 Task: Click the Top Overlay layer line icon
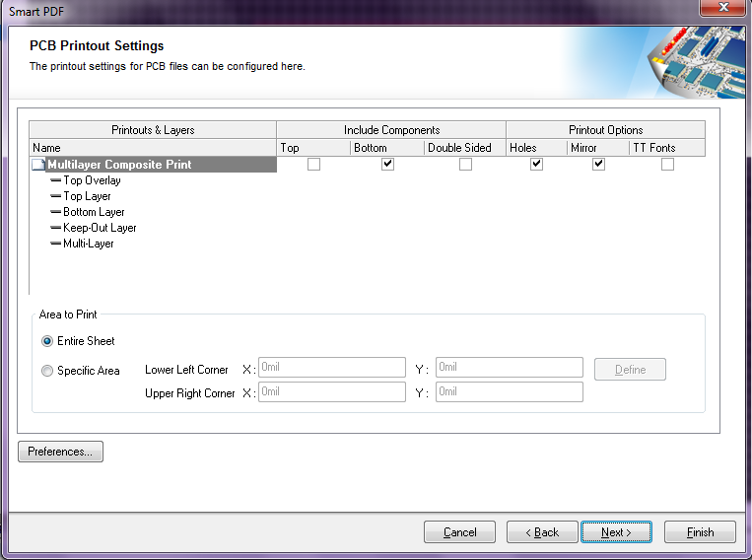(x=55, y=180)
